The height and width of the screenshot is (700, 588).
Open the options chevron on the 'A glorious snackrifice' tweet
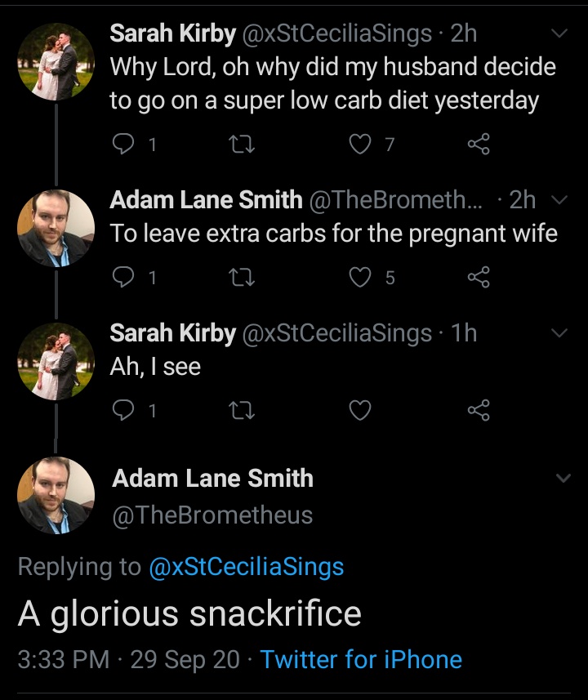563,479
